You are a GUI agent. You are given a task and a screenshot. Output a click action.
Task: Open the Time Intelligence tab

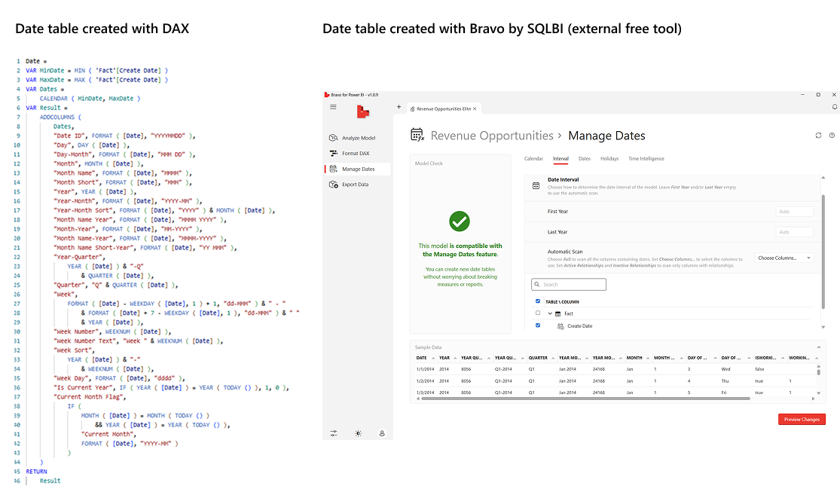click(x=646, y=158)
